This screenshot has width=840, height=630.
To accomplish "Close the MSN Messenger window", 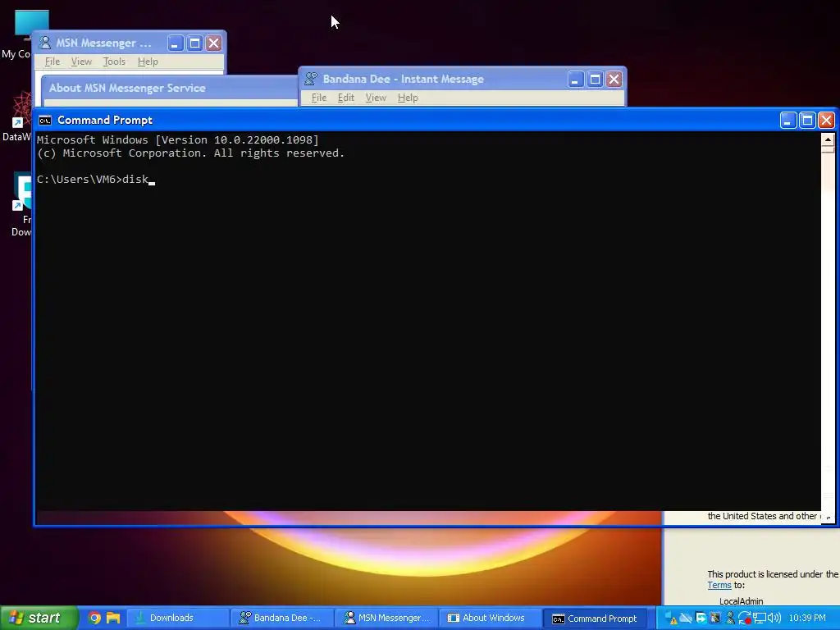I will click(x=214, y=43).
